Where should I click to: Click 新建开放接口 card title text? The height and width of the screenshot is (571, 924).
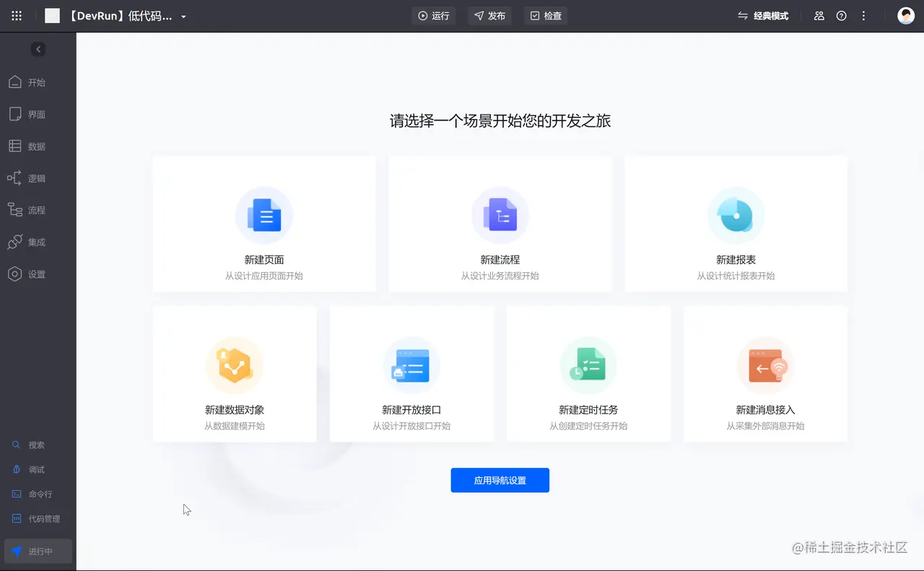pos(411,410)
